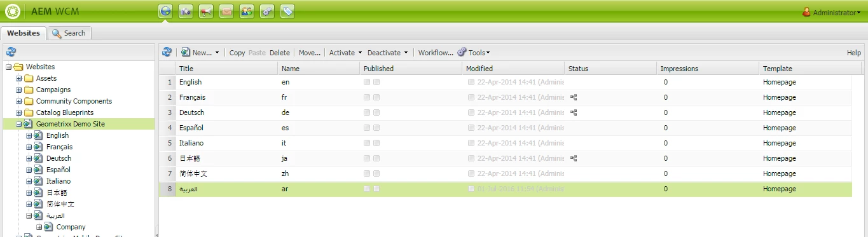
Task: Open the New split-button dropdown arrow
Action: click(x=217, y=53)
